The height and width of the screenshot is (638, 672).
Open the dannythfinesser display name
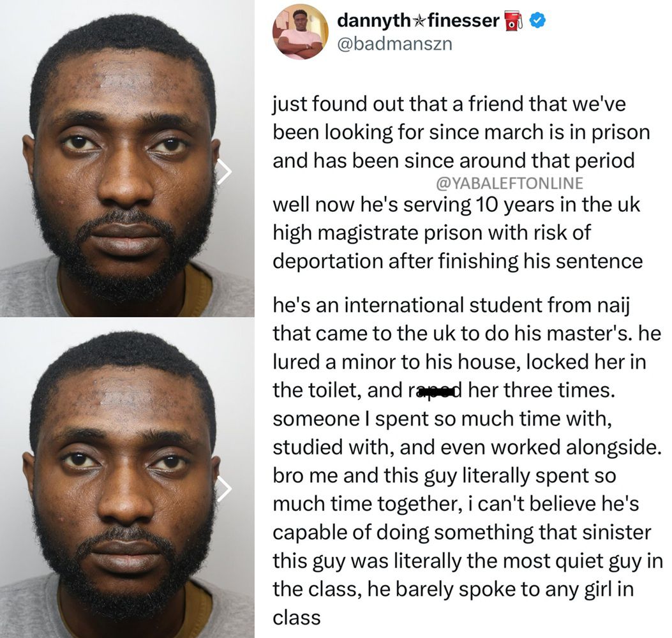[418, 20]
